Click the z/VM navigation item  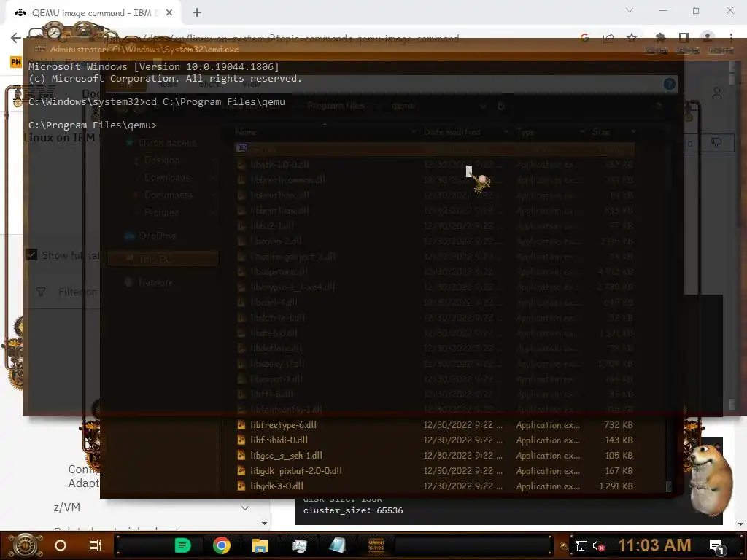pos(66,507)
